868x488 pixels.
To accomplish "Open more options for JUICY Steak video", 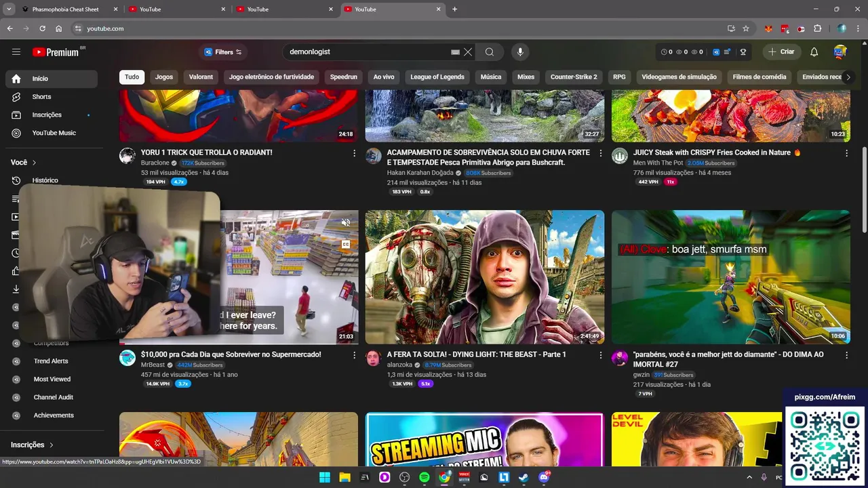I will (x=846, y=153).
